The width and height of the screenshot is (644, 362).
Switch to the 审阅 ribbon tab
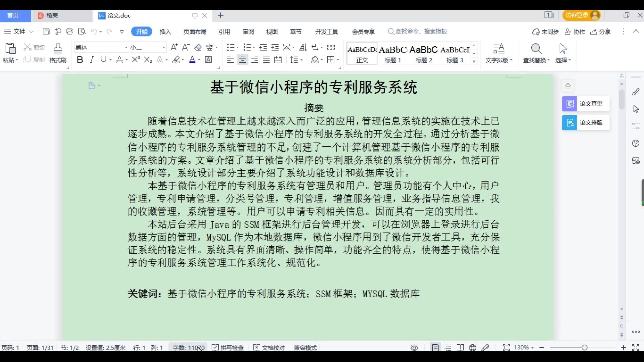248,32
